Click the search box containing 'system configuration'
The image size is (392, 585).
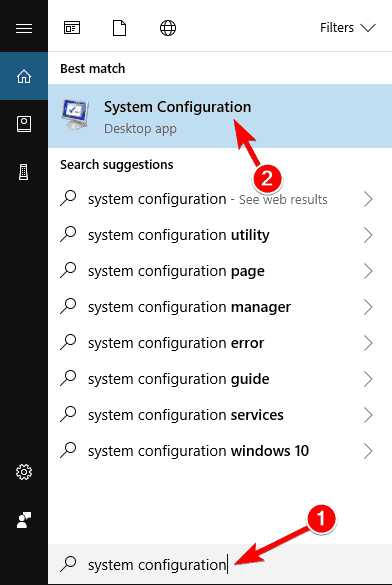[x=220, y=564]
